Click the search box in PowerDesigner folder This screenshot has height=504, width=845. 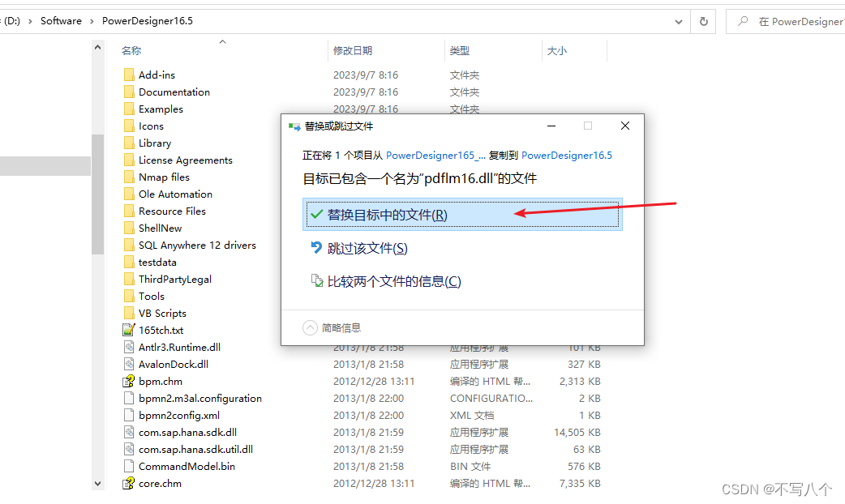786,22
